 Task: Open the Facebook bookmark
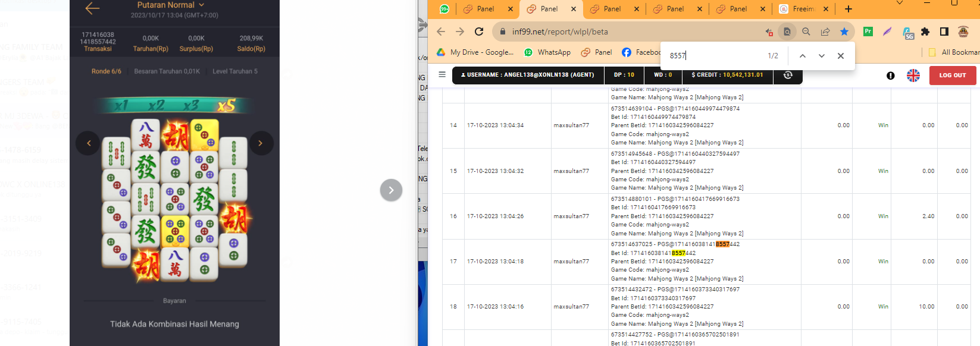click(x=641, y=52)
